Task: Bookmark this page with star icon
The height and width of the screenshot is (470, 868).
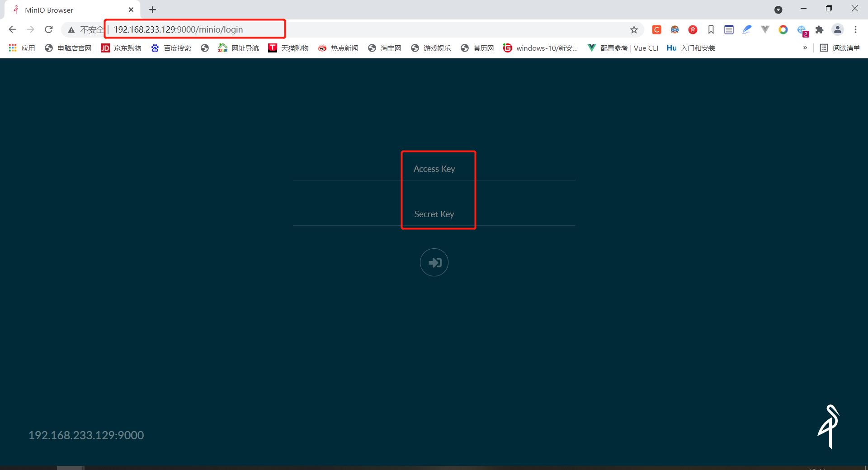Action: coord(634,30)
